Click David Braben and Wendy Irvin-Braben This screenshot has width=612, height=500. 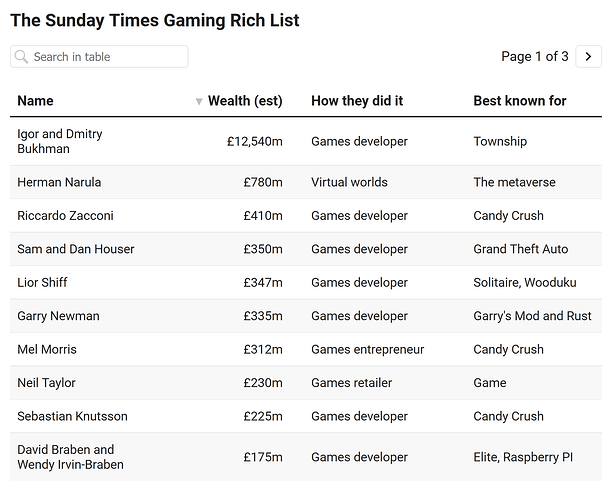click(x=70, y=457)
